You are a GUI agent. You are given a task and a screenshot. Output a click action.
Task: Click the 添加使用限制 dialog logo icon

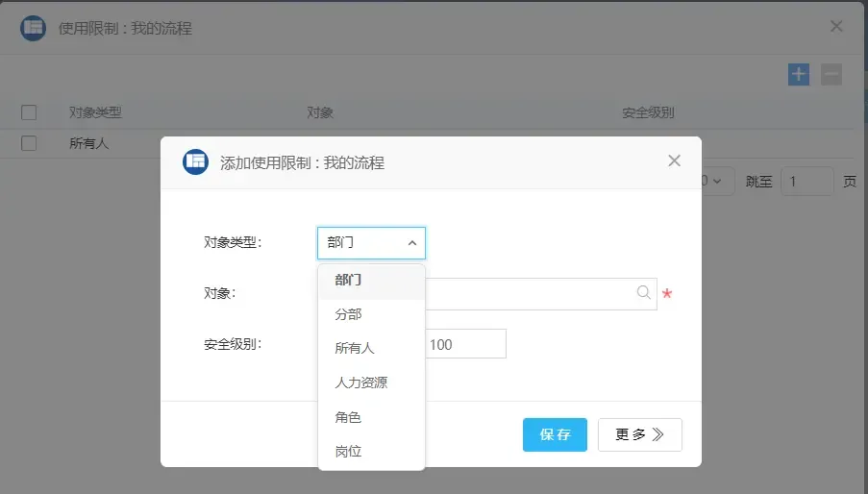(195, 162)
